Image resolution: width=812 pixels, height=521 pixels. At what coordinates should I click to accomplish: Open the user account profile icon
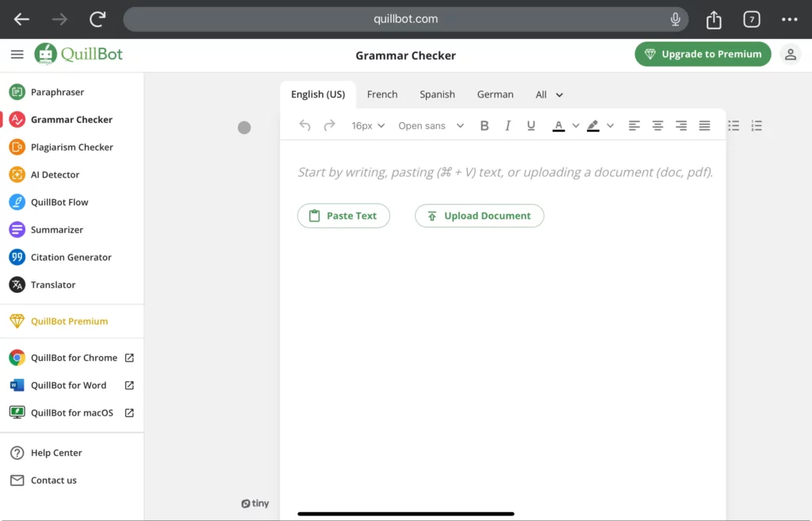click(x=790, y=55)
